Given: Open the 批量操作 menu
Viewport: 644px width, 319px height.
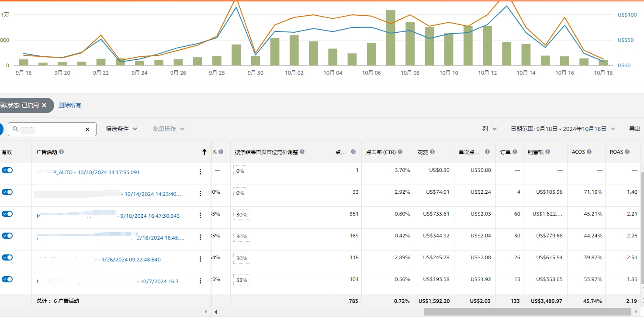Looking at the screenshot, I should click(168, 128).
